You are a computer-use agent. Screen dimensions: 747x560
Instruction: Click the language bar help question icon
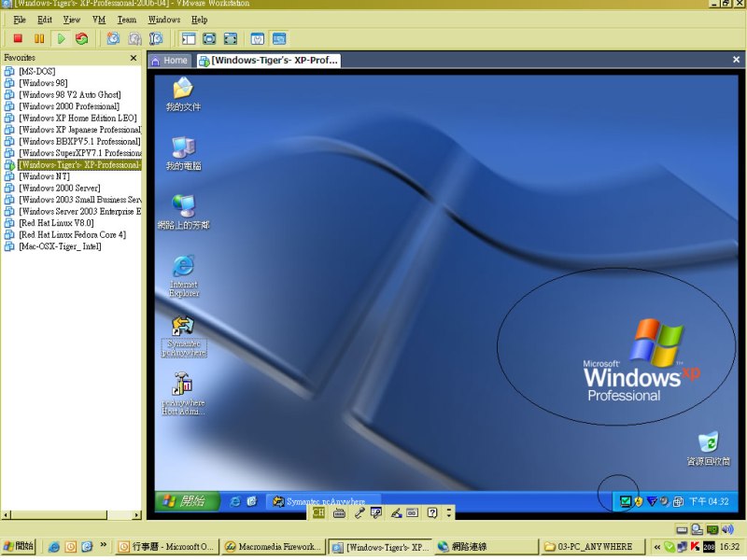432,512
